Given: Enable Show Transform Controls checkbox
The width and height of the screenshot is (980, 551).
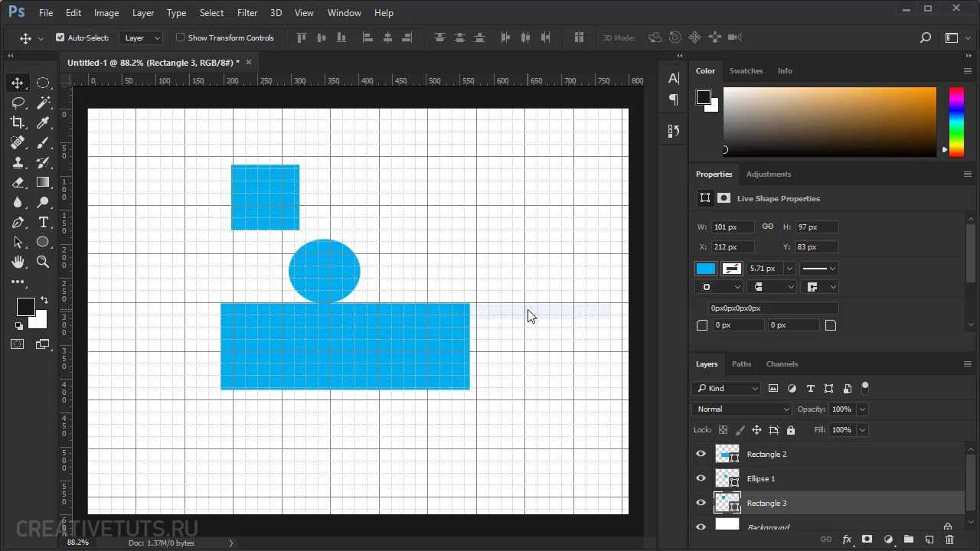Looking at the screenshot, I should pyautogui.click(x=181, y=37).
